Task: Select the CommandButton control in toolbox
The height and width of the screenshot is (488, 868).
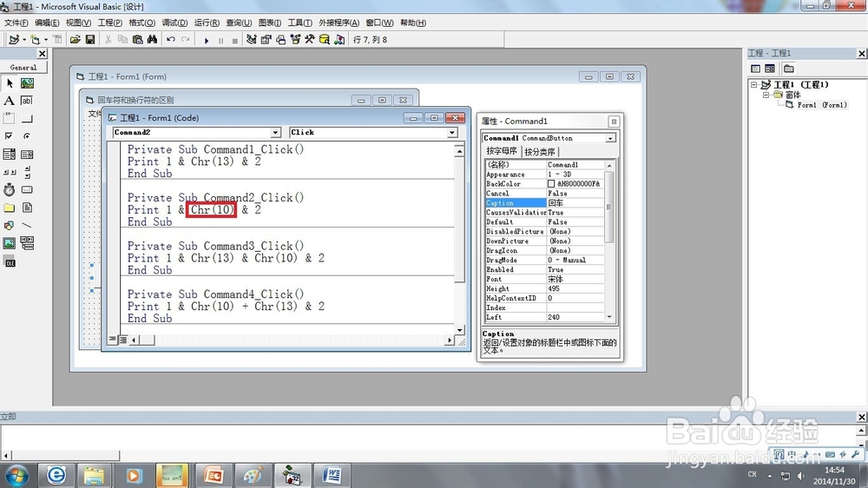Action: click(x=27, y=119)
